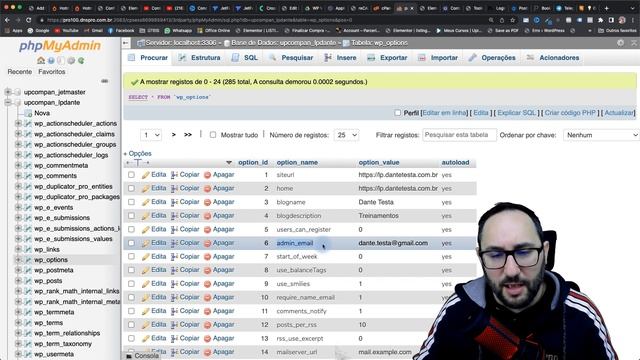Click Edita icon for comments_notify row

click(x=146, y=311)
